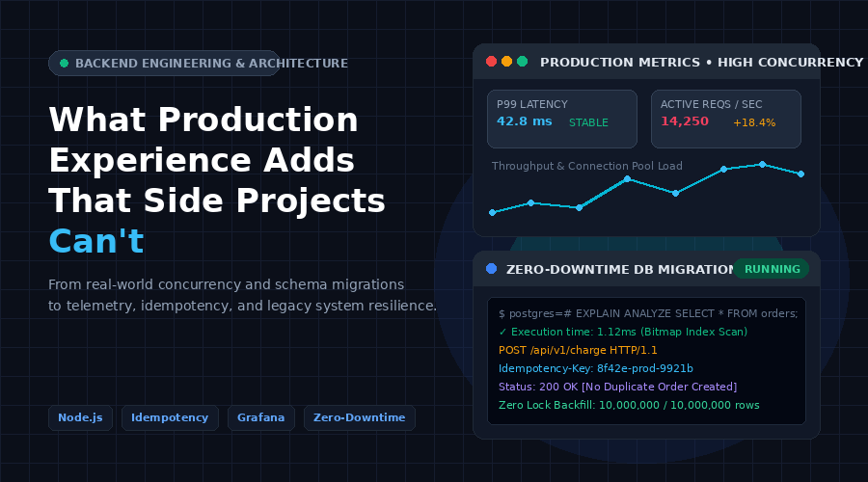Click the green window dot in Production Metrics
This screenshot has width=868, height=482.
click(x=522, y=62)
